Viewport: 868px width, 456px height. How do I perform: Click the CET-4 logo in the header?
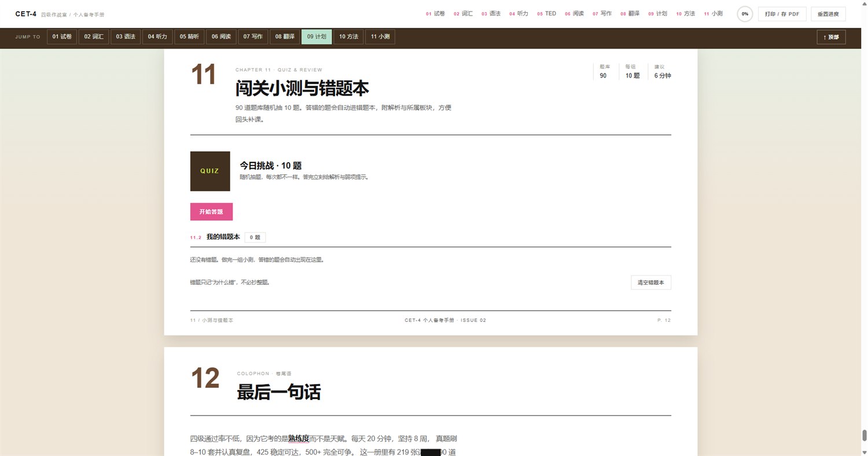pos(26,13)
